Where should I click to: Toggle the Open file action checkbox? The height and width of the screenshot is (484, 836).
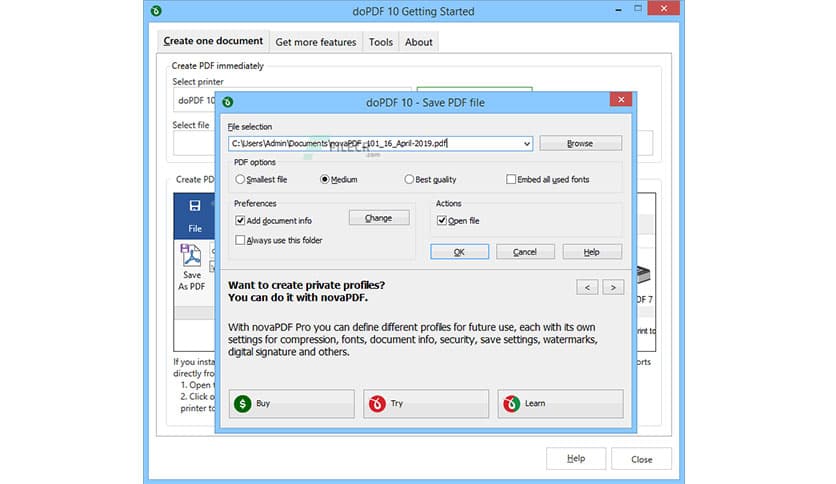pos(441,221)
